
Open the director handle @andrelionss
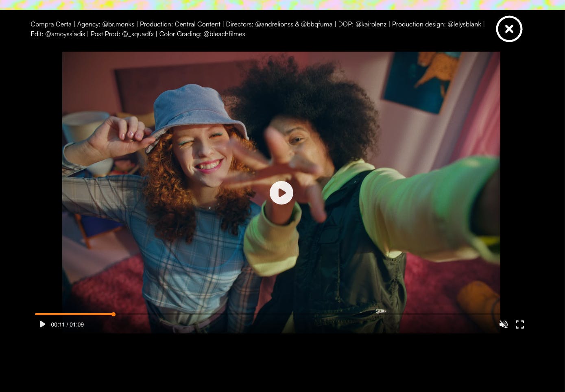point(274,24)
